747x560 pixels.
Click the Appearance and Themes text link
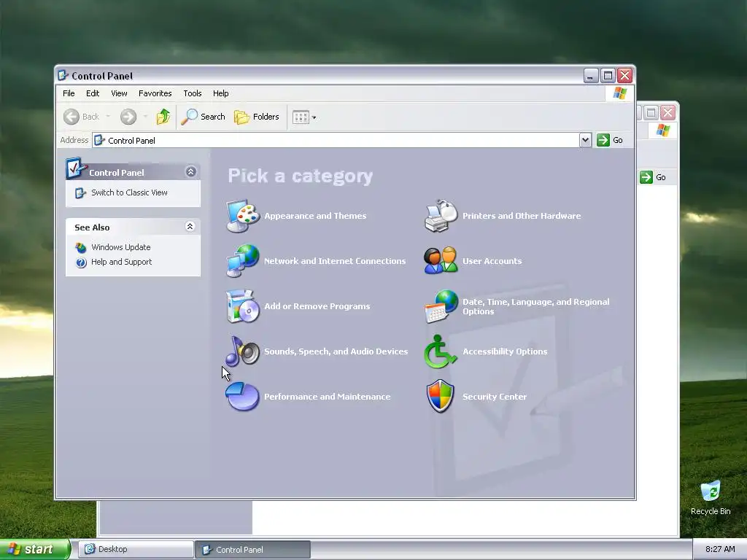point(315,216)
